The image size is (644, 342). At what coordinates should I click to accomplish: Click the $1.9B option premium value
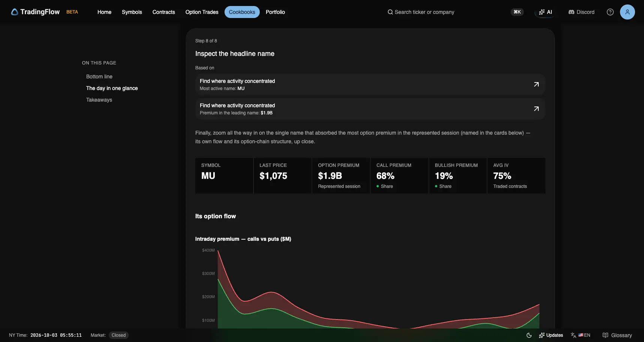point(330,176)
